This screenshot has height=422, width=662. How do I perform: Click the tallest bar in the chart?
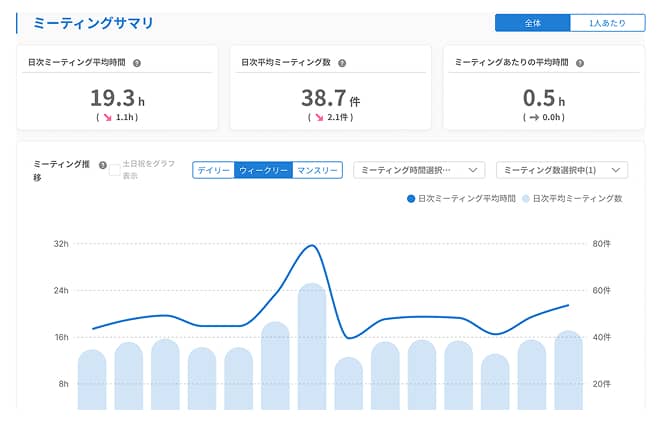[x=312, y=346]
